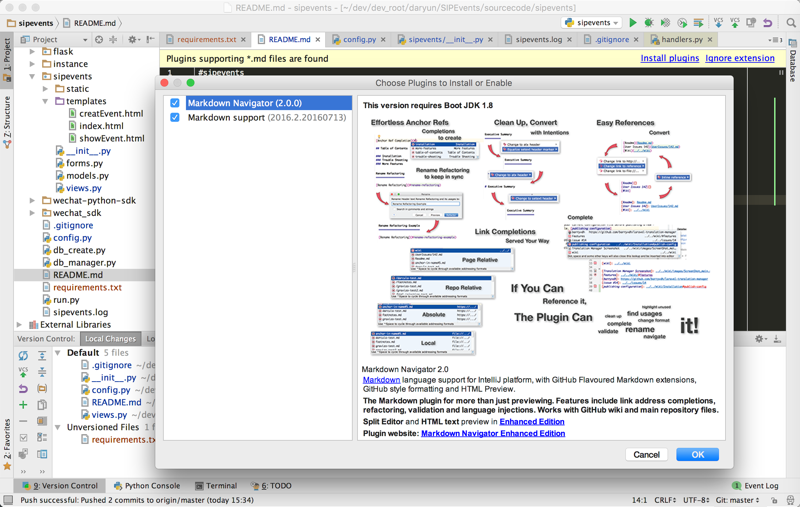The image size is (800, 507).
Task: Switch to config.py editor tab
Action: point(359,39)
